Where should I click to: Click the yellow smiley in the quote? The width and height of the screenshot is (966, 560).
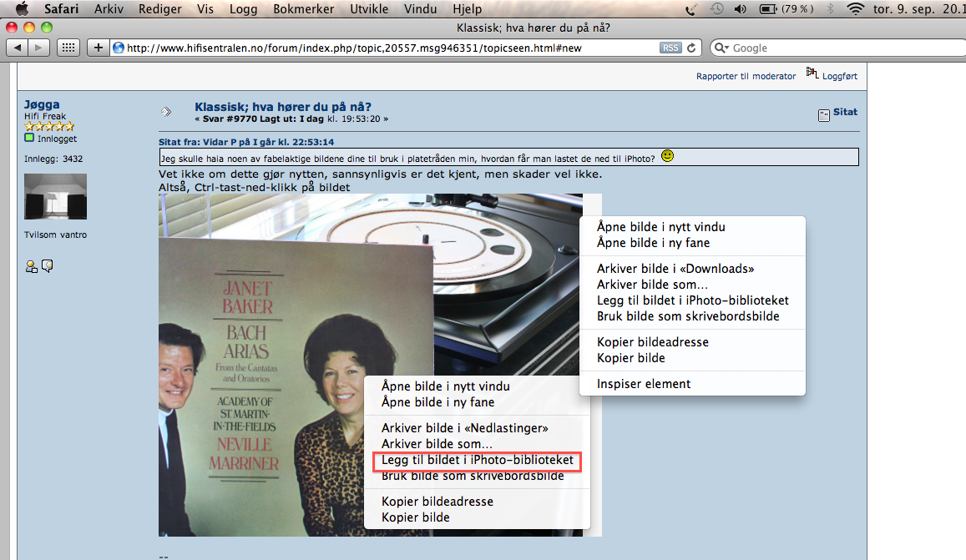click(667, 156)
